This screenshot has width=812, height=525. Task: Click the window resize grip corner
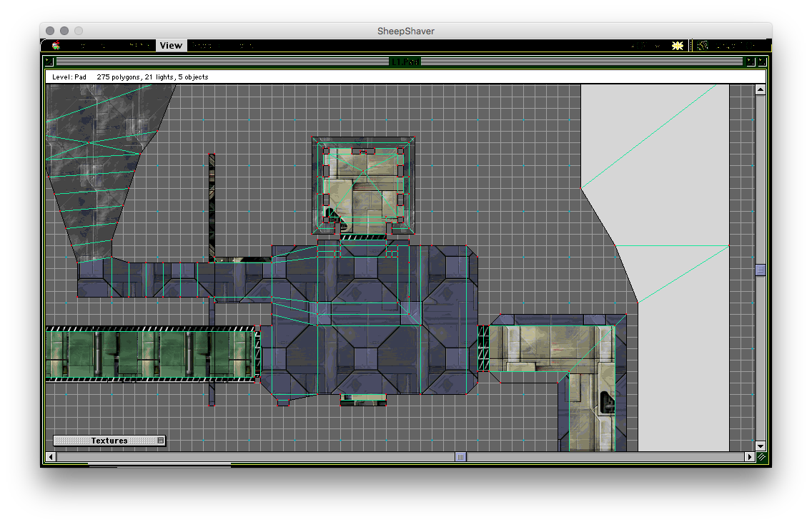pos(761,457)
